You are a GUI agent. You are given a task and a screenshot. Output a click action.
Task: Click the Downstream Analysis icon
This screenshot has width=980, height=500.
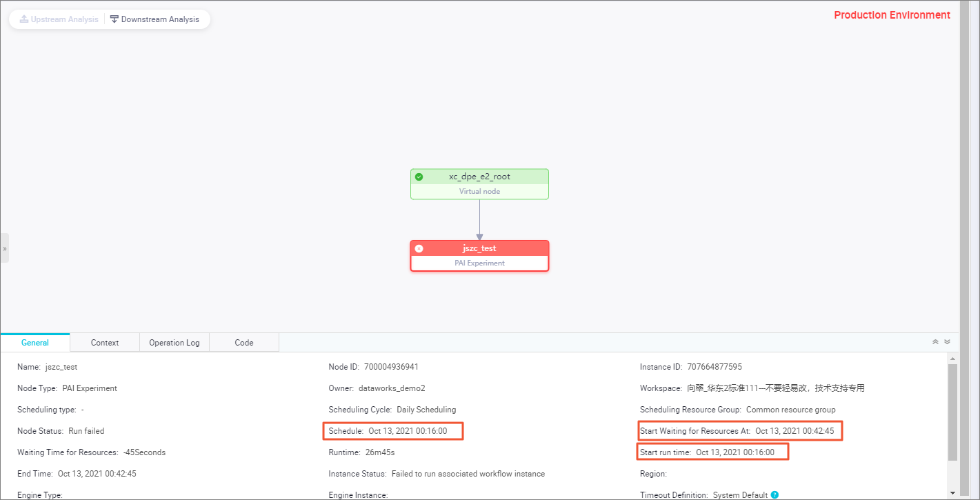[x=114, y=19]
